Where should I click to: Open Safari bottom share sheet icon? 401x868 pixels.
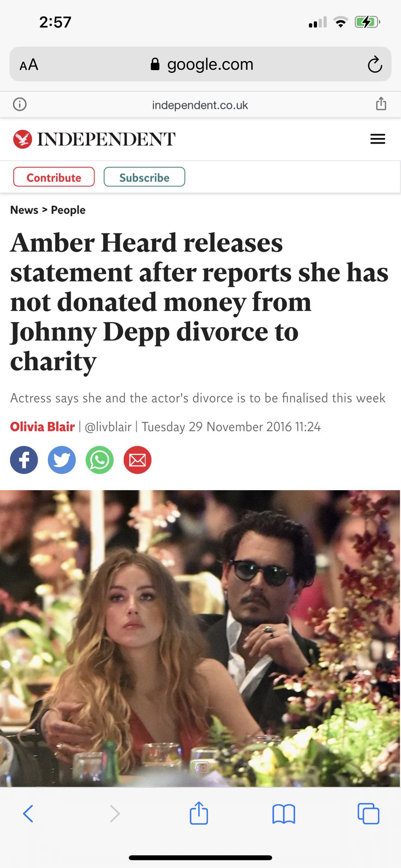tap(199, 813)
